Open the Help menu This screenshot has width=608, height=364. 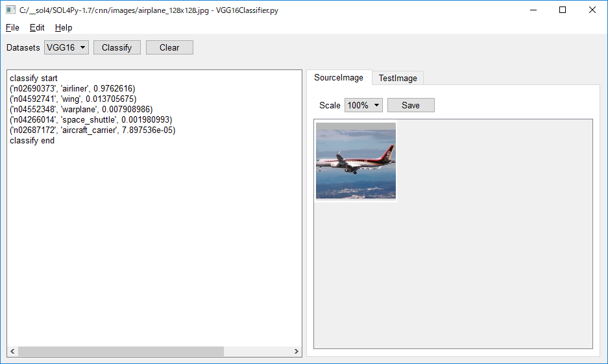coord(64,27)
